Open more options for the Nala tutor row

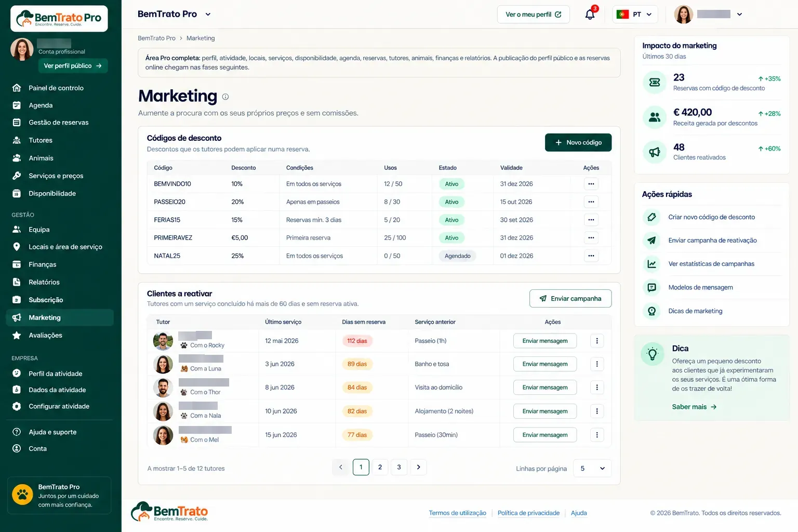coord(597,411)
